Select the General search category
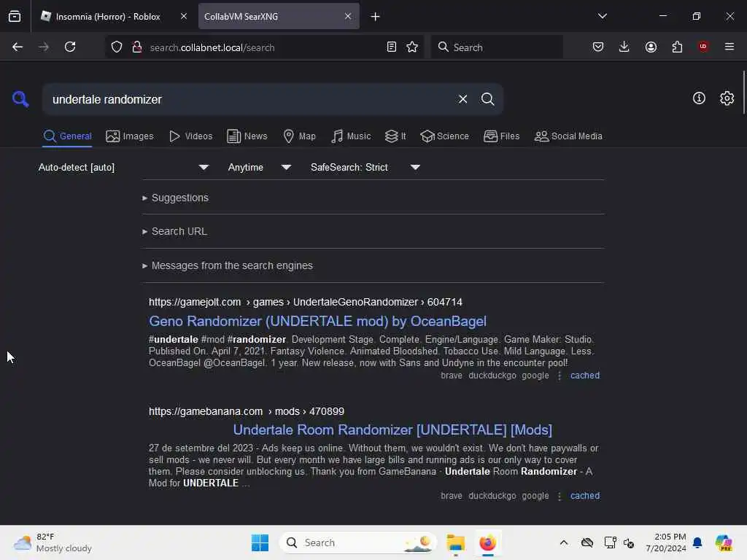Image resolution: width=747 pixels, height=560 pixels. coord(67,136)
